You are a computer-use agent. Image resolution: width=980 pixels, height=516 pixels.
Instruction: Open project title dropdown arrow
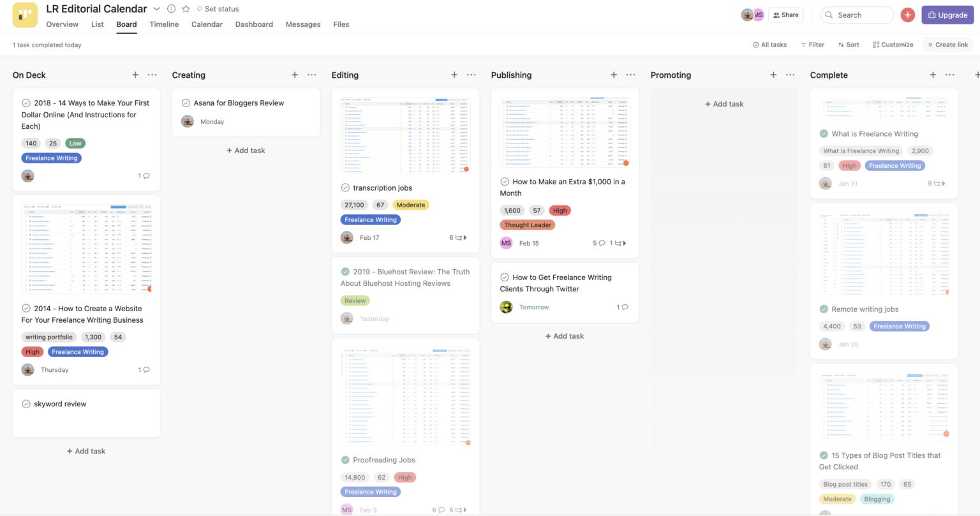156,9
